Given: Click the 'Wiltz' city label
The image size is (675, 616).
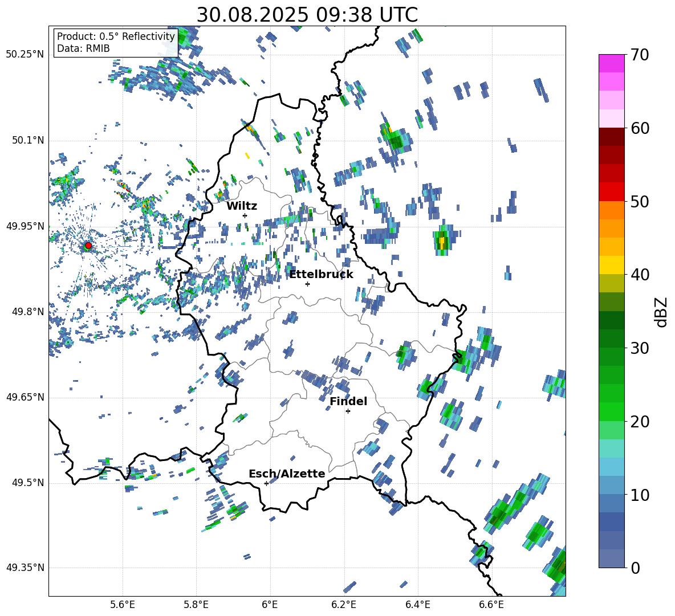Looking at the screenshot, I should click(242, 206).
